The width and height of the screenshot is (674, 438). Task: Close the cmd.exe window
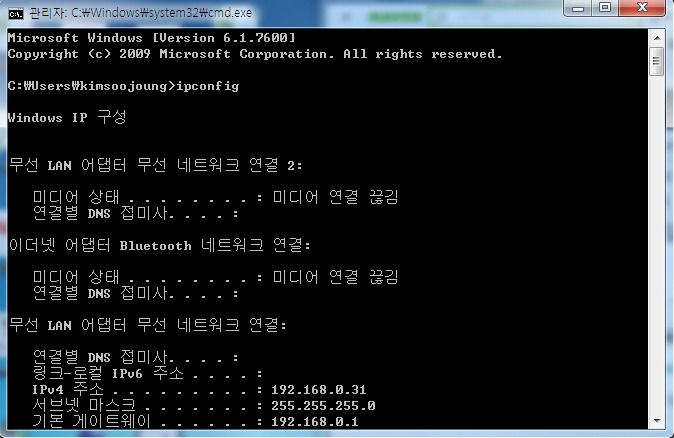[642, 8]
